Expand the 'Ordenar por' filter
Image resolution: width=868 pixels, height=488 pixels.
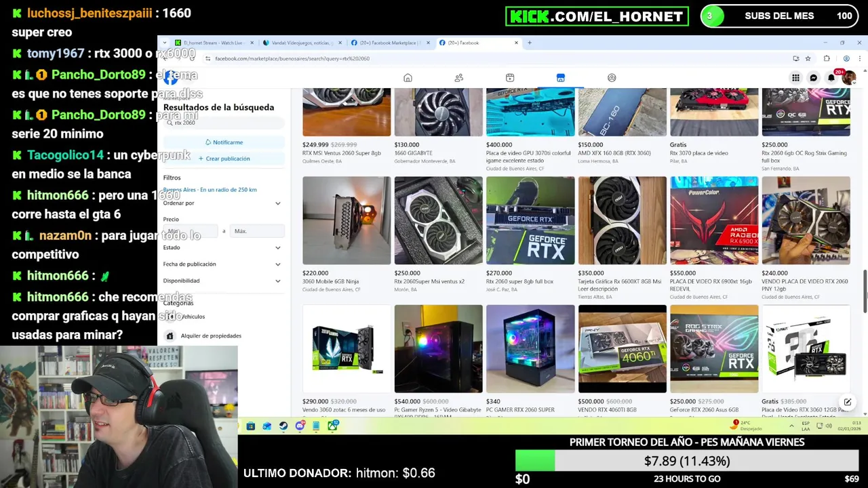coord(222,203)
